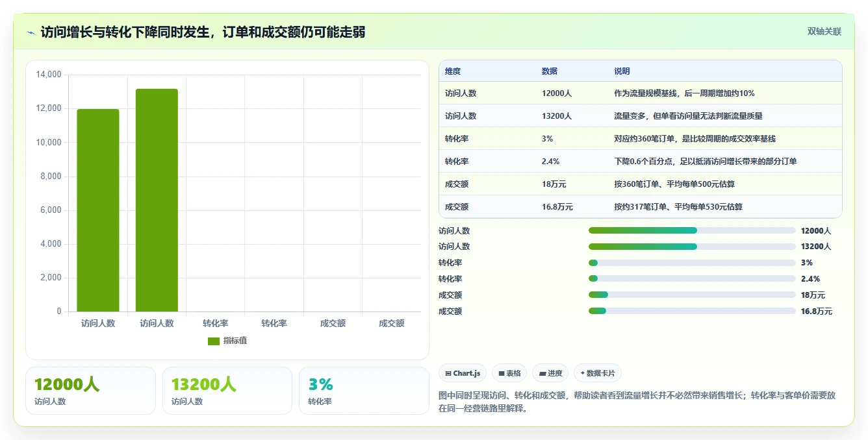Click the footer paragraph starting 图中同时呈现

click(x=637, y=402)
